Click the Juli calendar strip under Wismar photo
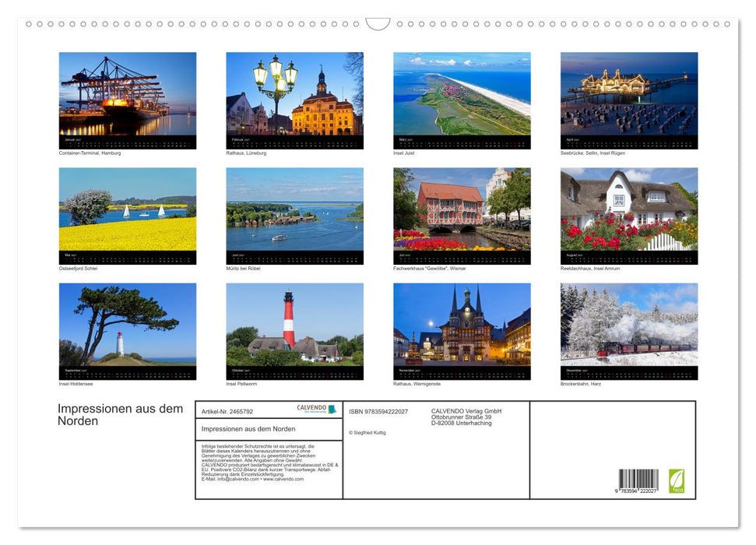This screenshot has width=756, height=545. point(462,258)
